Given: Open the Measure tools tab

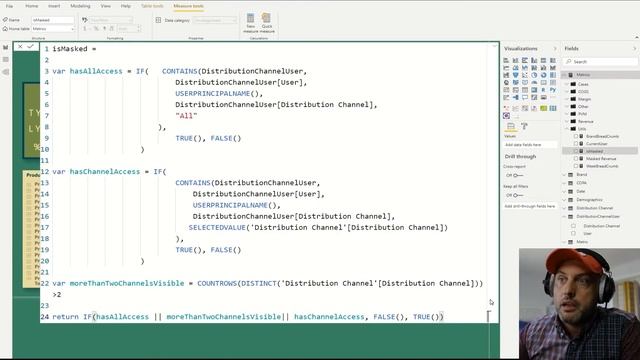Looking at the screenshot, I should [x=188, y=6].
